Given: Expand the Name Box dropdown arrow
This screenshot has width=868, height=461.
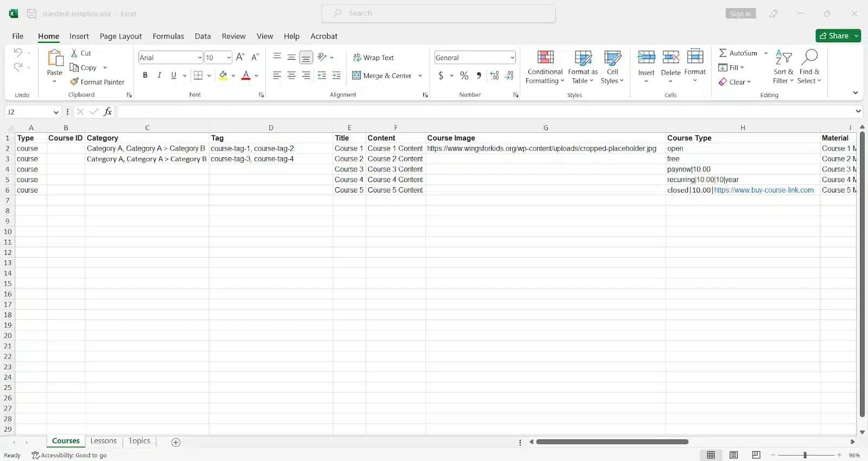Looking at the screenshot, I should 56,112.
